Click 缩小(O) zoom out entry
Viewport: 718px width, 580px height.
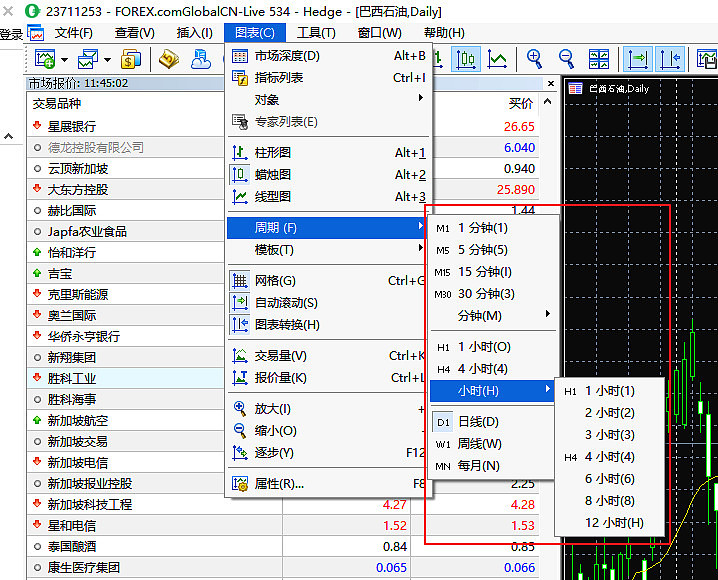pos(328,431)
